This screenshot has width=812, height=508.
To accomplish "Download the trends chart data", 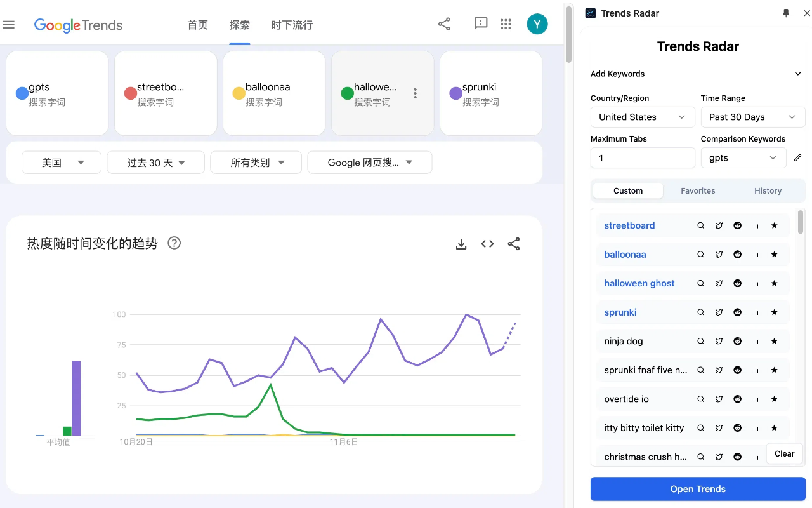I will pyautogui.click(x=461, y=243).
